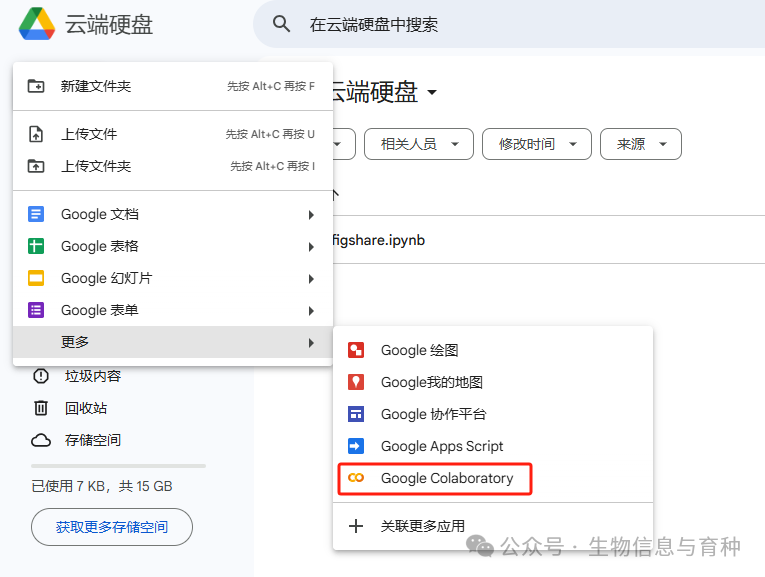Click the trash can 回收站 icon

tap(40, 408)
